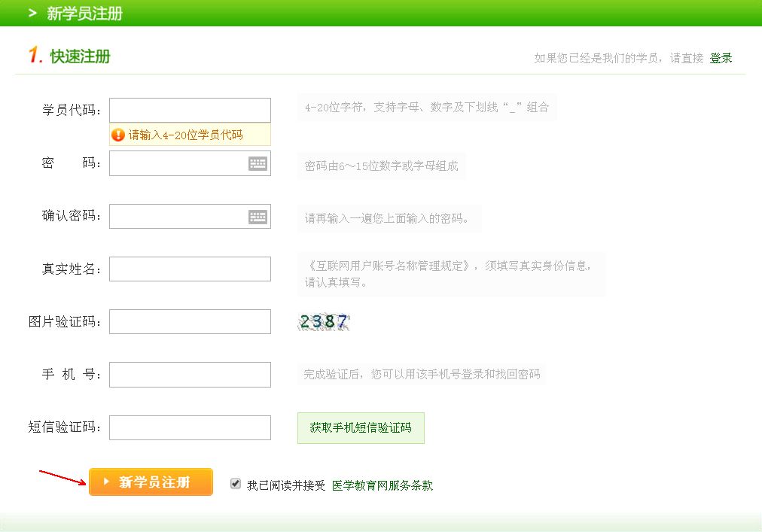The image size is (762, 532).
Task: Open the 登录 link for existing students
Action: (x=721, y=58)
